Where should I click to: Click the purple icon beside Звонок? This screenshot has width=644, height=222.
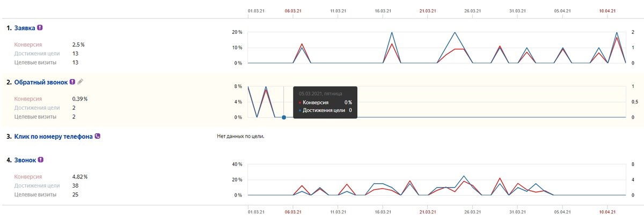point(41,160)
